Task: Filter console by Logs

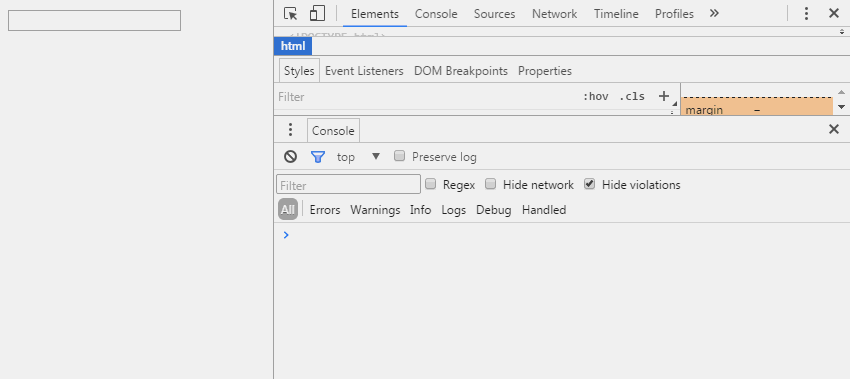Action: [x=454, y=210]
